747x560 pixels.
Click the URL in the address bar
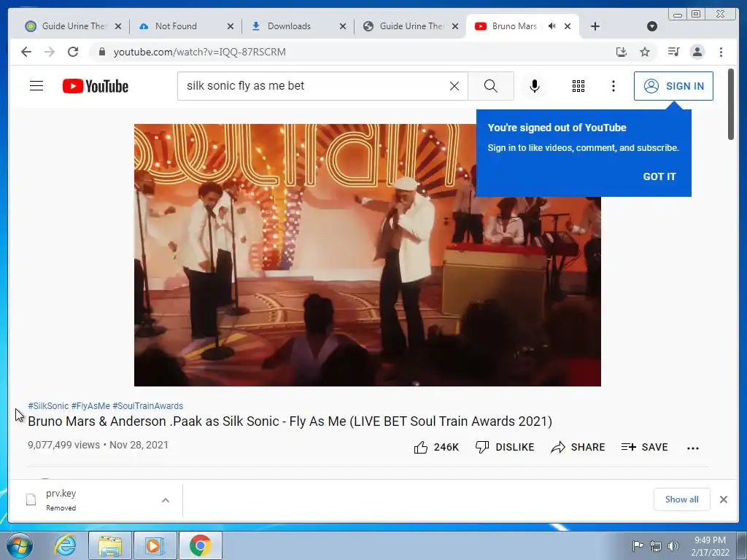[x=200, y=52]
